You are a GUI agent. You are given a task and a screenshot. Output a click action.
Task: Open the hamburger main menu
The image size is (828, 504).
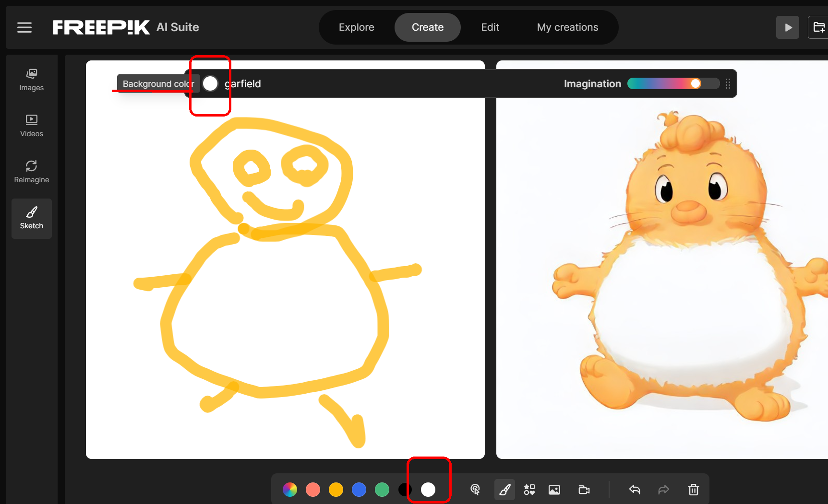[x=24, y=27]
